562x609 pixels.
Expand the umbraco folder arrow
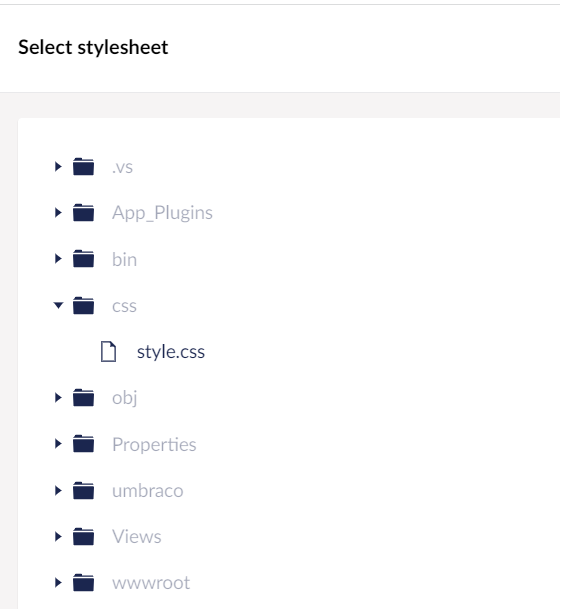pos(58,491)
